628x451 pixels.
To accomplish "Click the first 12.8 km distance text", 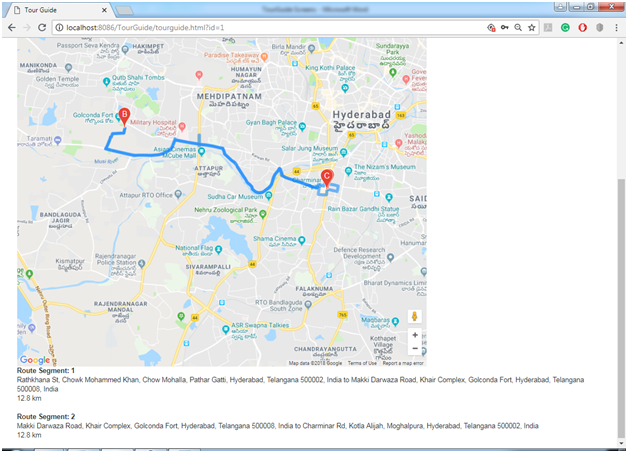I will (29, 398).
